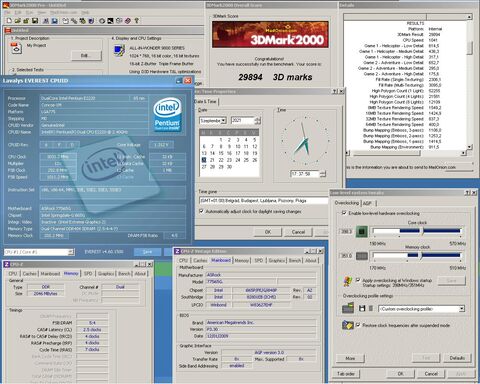
Task: Click the trash delete-profile icon beside the profile dropdown
Action: [371, 309]
